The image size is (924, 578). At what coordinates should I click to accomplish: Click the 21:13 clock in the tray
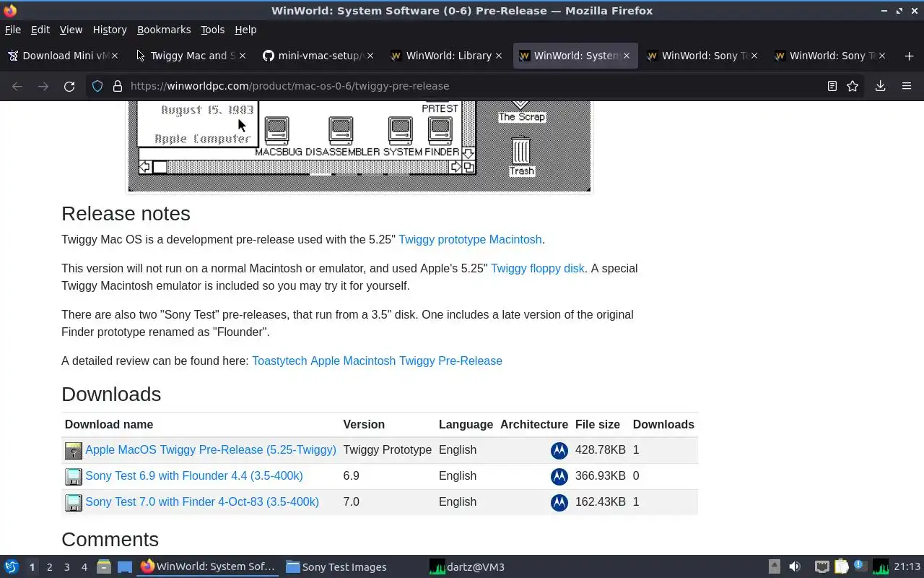[907, 567]
